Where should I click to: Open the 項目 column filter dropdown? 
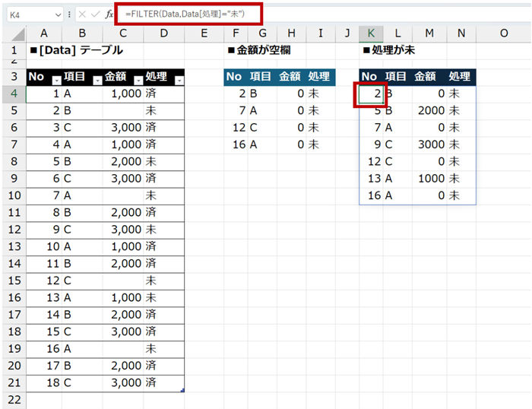(97, 81)
